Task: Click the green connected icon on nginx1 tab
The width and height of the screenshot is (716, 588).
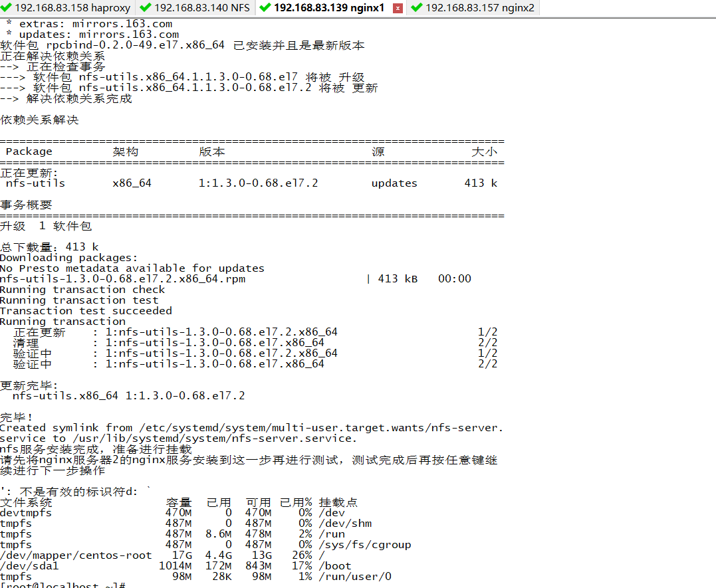Action: click(x=265, y=8)
